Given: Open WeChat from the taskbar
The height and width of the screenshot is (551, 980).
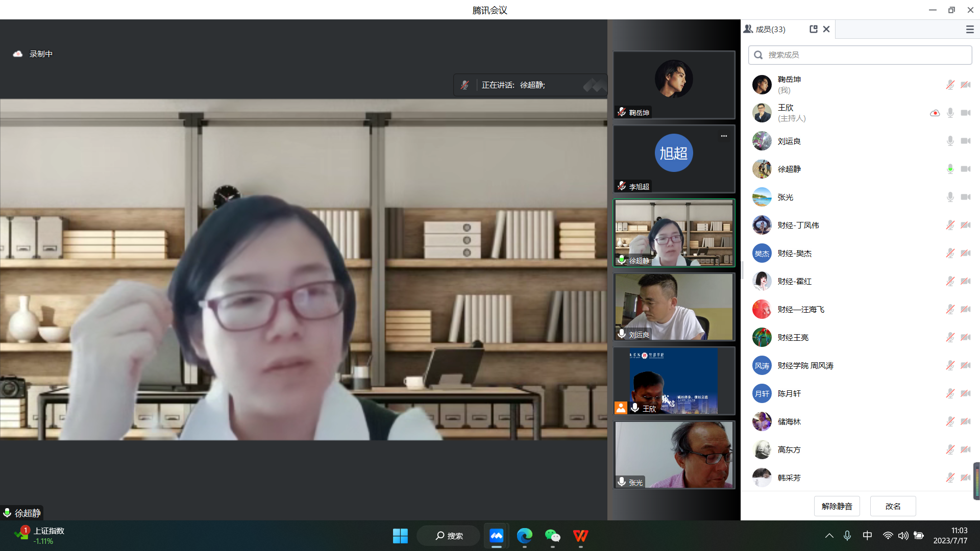Looking at the screenshot, I should pyautogui.click(x=552, y=536).
